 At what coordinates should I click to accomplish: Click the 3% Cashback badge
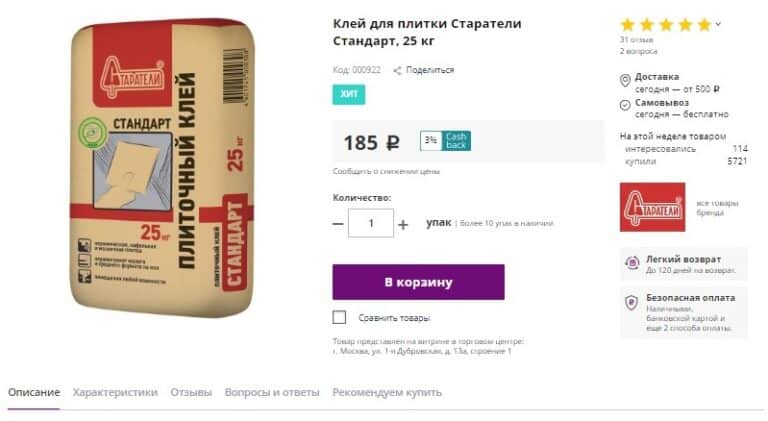coord(445,141)
